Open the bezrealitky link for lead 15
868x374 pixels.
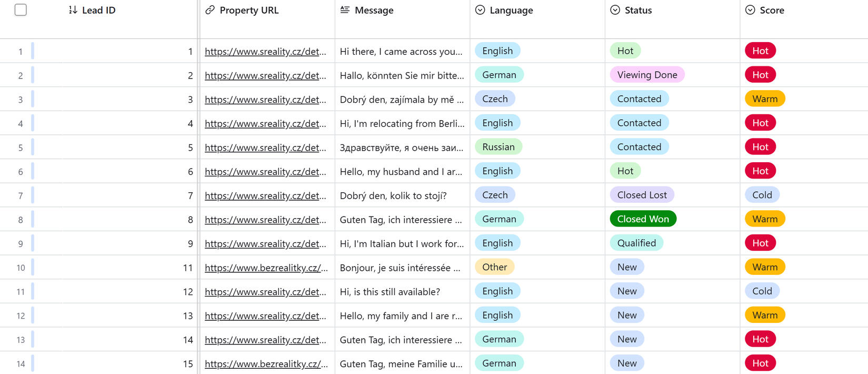coord(266,363)
